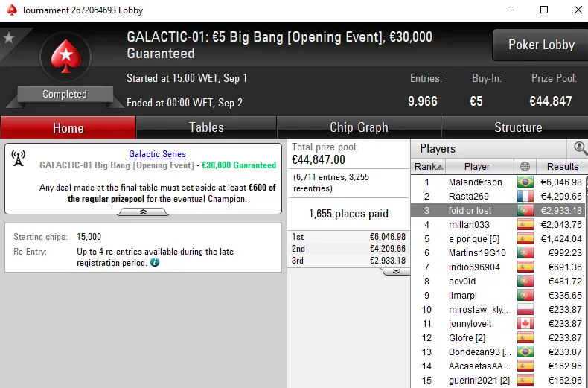Sort players by country globe column

[x=525, y=167]
